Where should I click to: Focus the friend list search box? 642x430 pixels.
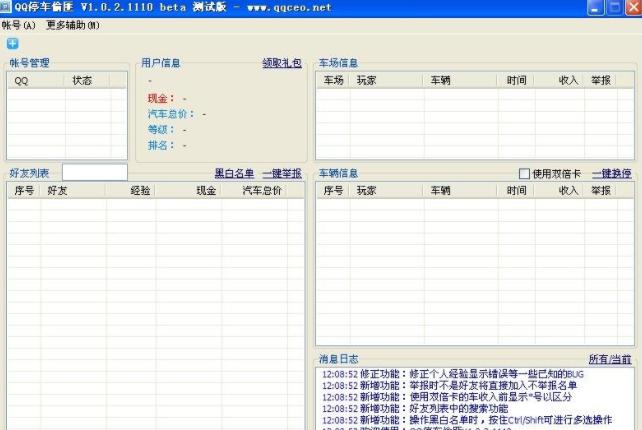(x=95, y=172)
